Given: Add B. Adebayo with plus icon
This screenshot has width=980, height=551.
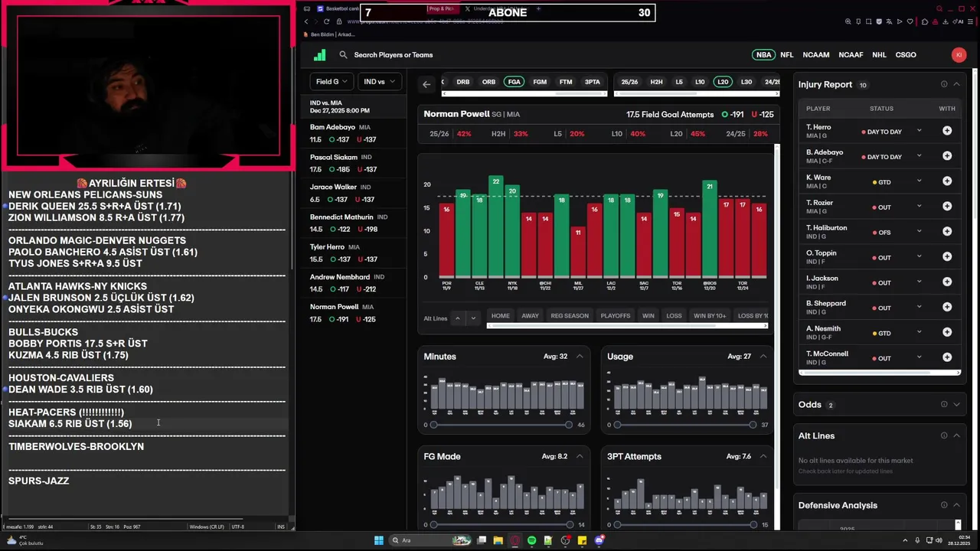Looking at the screenshot, I should click(947, 156).
